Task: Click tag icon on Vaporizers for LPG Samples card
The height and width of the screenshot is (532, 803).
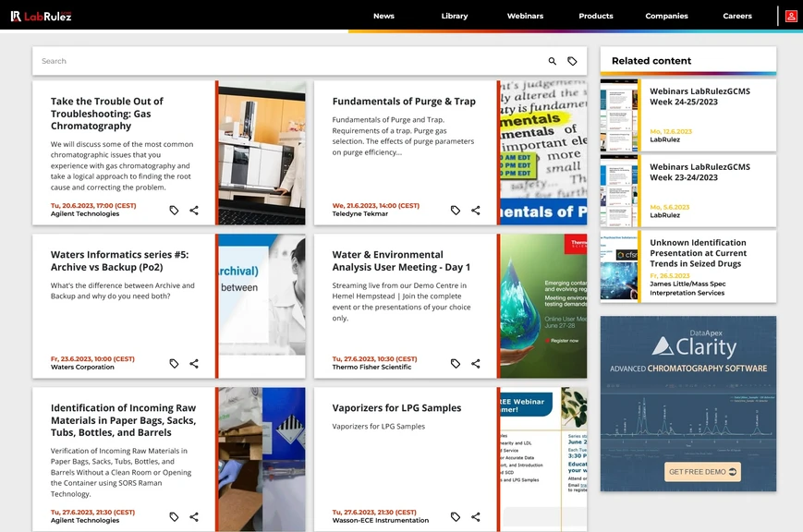Action: (x=456, y=516)
